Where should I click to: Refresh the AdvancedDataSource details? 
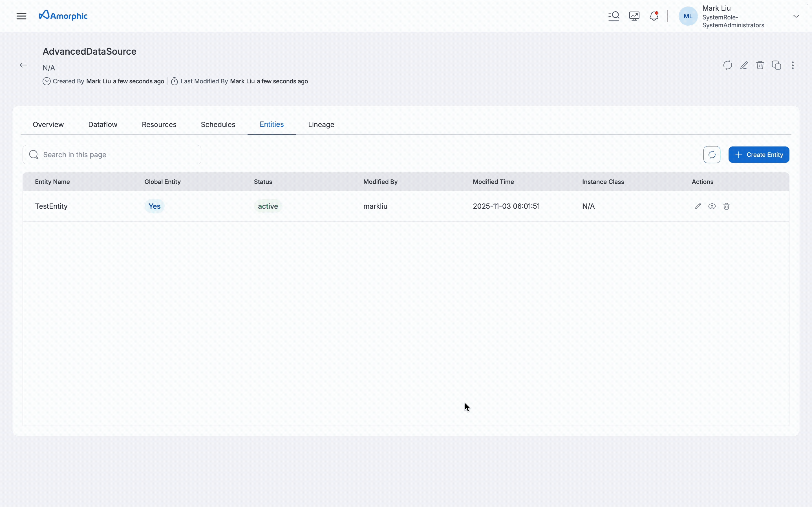click(727, 65)
